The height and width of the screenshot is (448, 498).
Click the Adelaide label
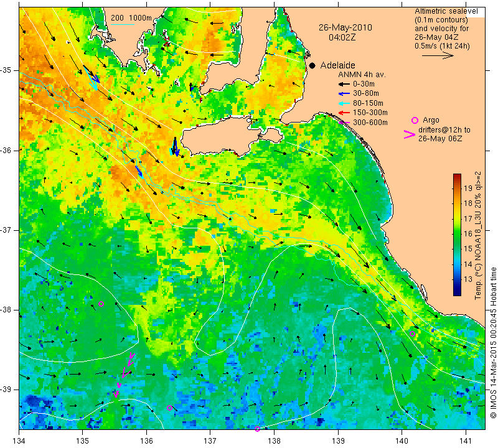[x=337, y=65]
